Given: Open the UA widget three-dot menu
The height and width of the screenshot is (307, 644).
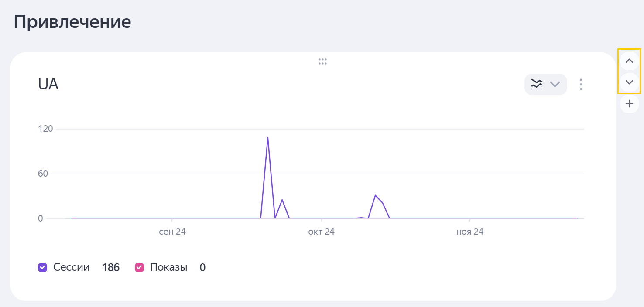Looking at the screenshot, I should 581,84.
